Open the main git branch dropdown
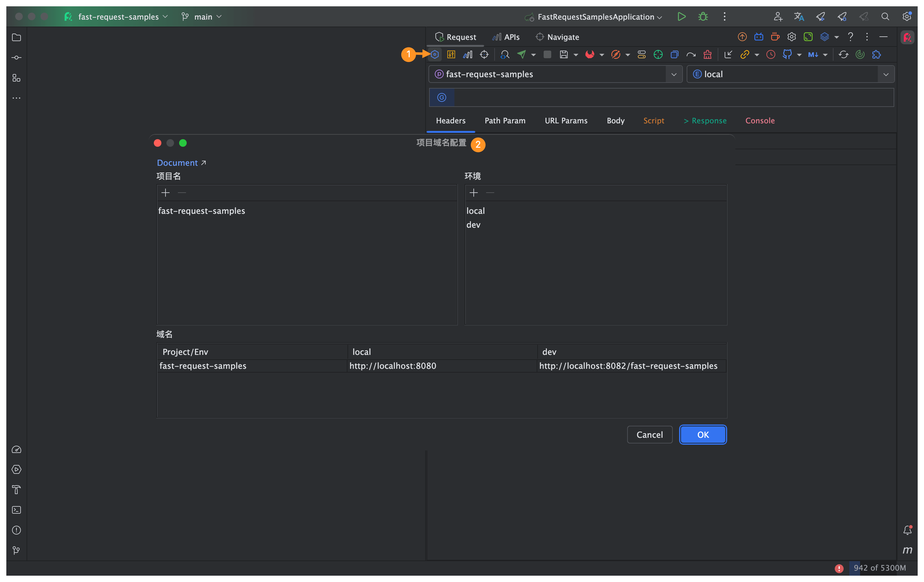Image resolution: width=924 pixels, height=582 pixels. (202, 16)
